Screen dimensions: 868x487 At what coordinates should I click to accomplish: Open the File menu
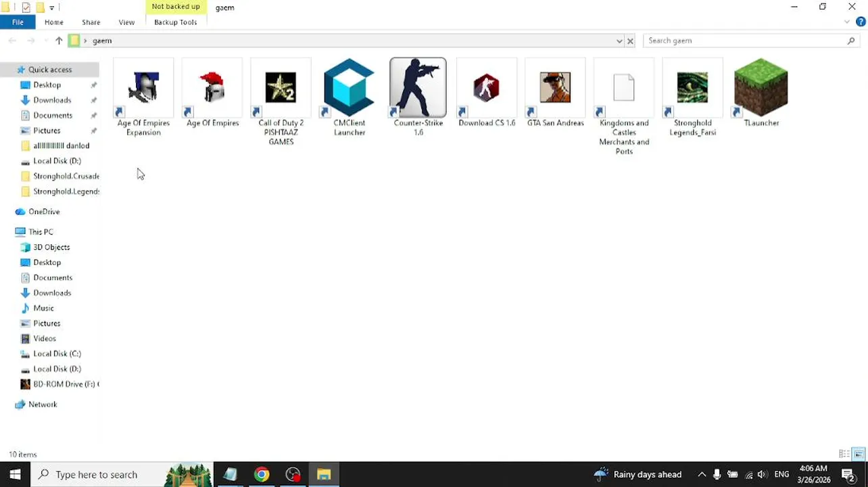point(18,22)
